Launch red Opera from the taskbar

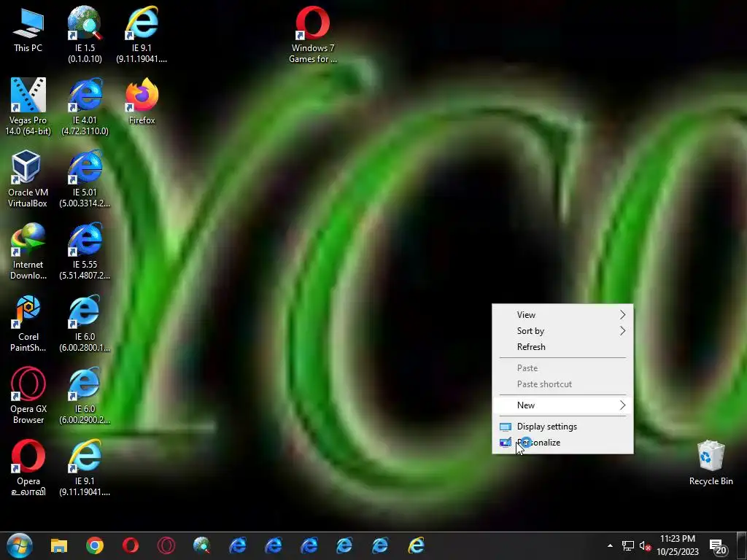pyautogui.click(x=131, y=545)
